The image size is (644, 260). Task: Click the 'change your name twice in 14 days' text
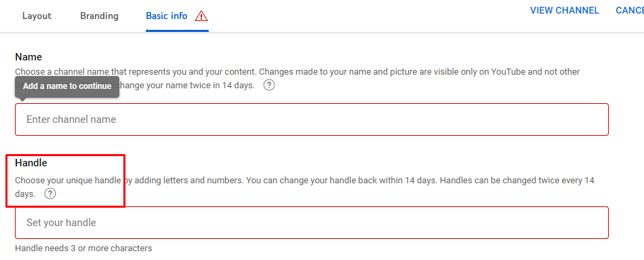pyautogui.click(x=186, y=86)
